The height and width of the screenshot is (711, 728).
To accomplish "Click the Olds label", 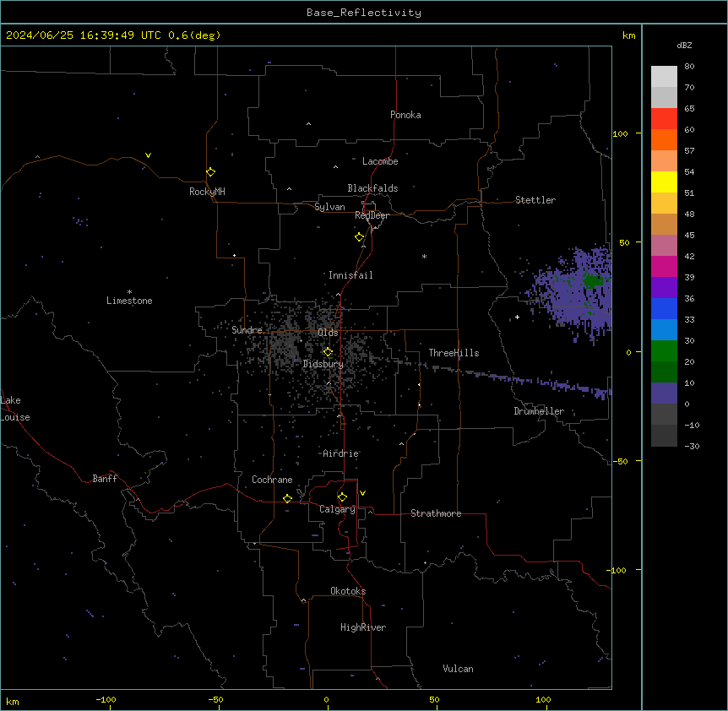I will 328,333.
